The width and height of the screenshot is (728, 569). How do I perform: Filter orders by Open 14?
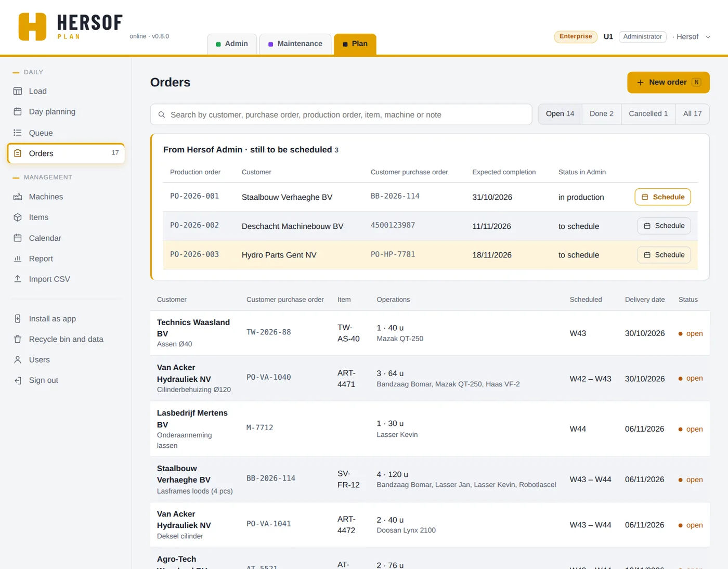[560, 114]
